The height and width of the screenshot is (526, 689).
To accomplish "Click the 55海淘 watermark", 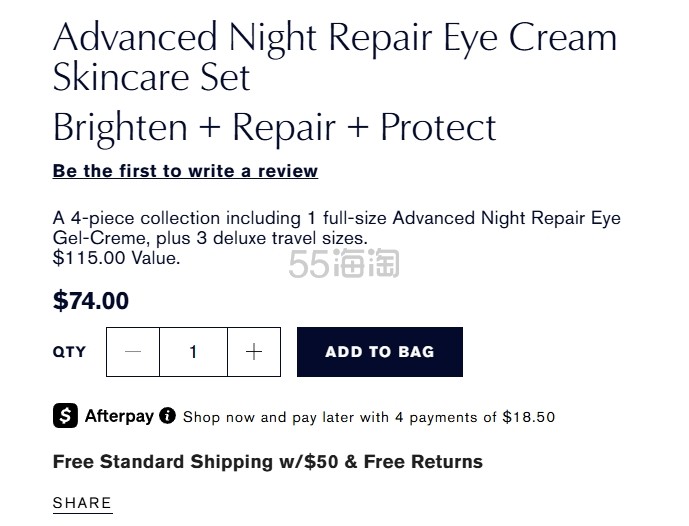I will click(343, 263).
